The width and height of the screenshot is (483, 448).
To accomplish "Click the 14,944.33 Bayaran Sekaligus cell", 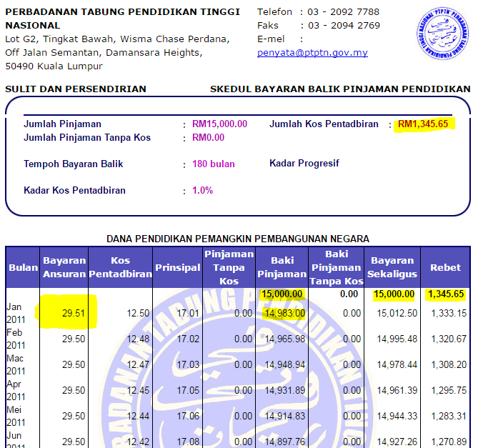I will coord(397,417).
